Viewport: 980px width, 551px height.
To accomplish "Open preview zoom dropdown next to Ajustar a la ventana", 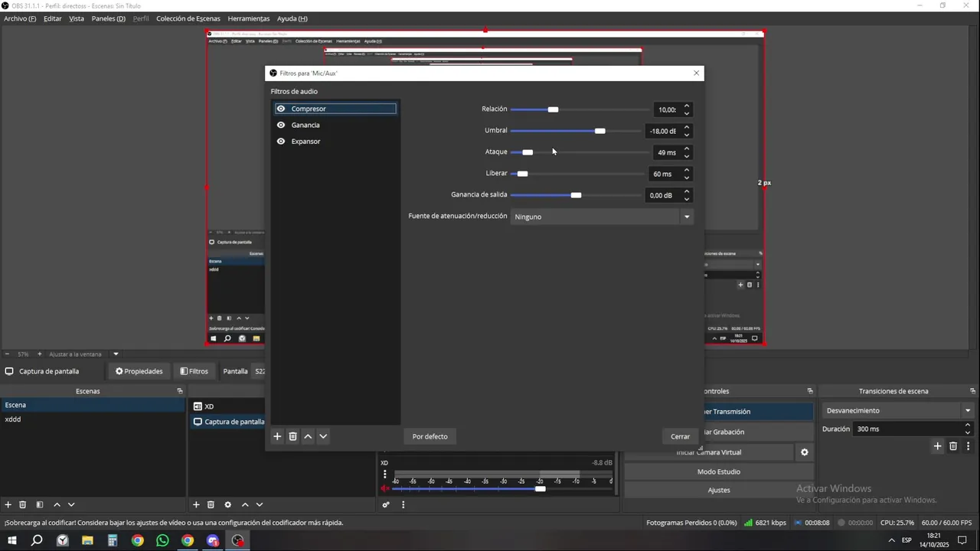I will [116, 354].
